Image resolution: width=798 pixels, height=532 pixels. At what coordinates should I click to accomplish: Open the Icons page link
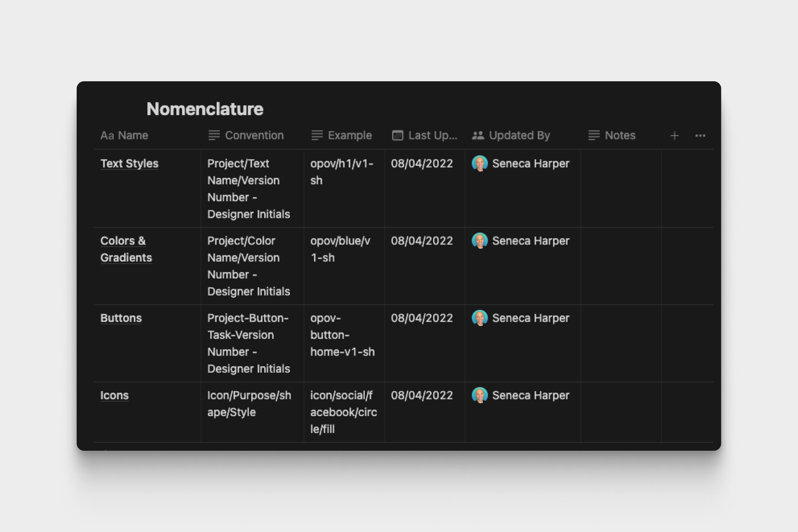(115, 395)
